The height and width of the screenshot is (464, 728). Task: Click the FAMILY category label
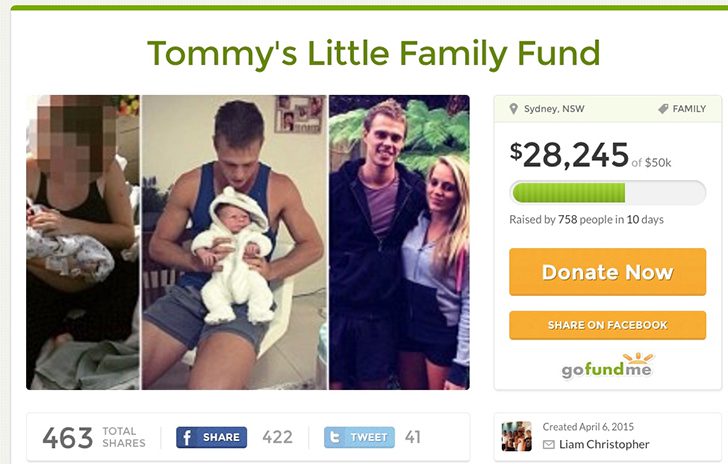coord(689,109)
